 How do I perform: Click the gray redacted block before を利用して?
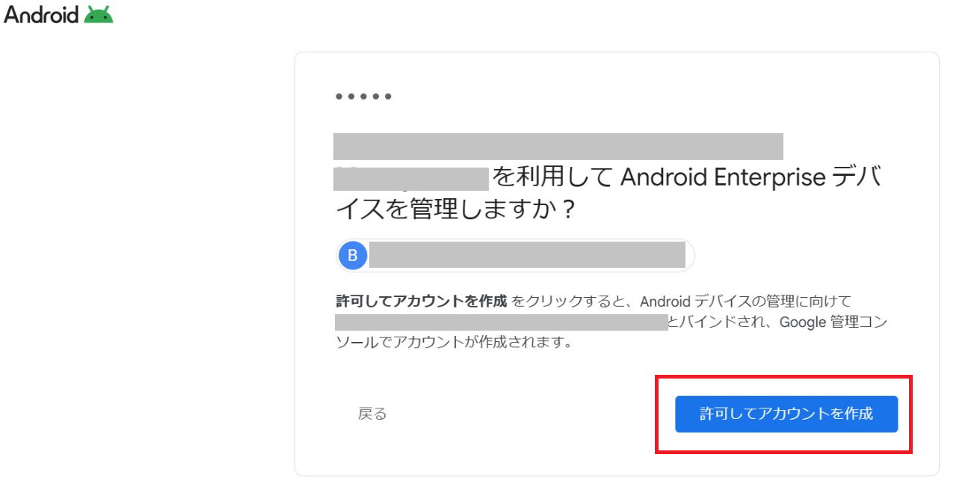tap(411, 178)
